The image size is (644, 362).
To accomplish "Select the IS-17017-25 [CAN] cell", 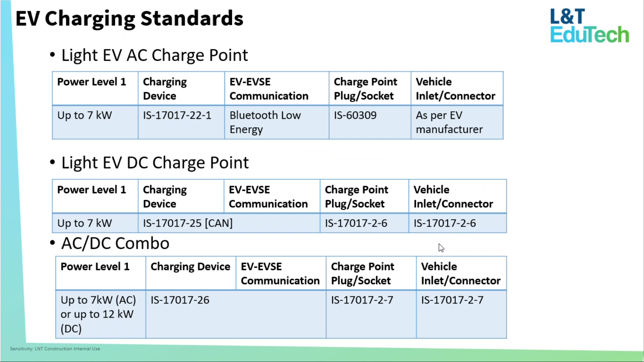I will point(188,223).
